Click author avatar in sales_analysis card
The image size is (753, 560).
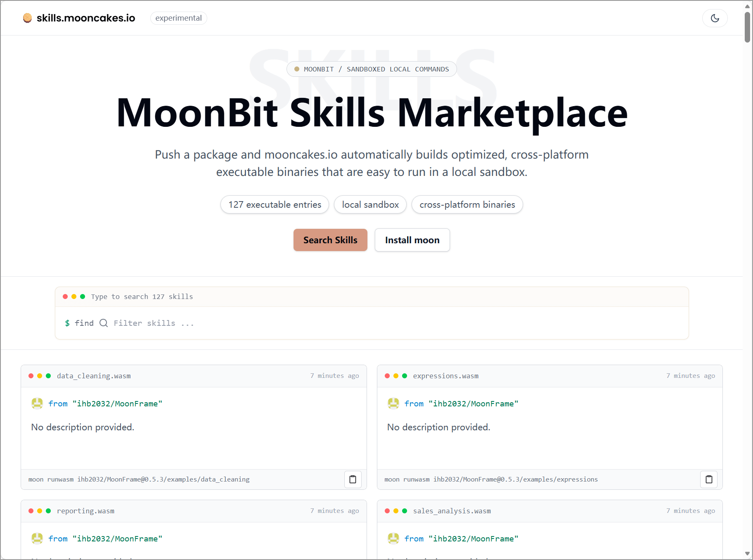click(393, 538)
